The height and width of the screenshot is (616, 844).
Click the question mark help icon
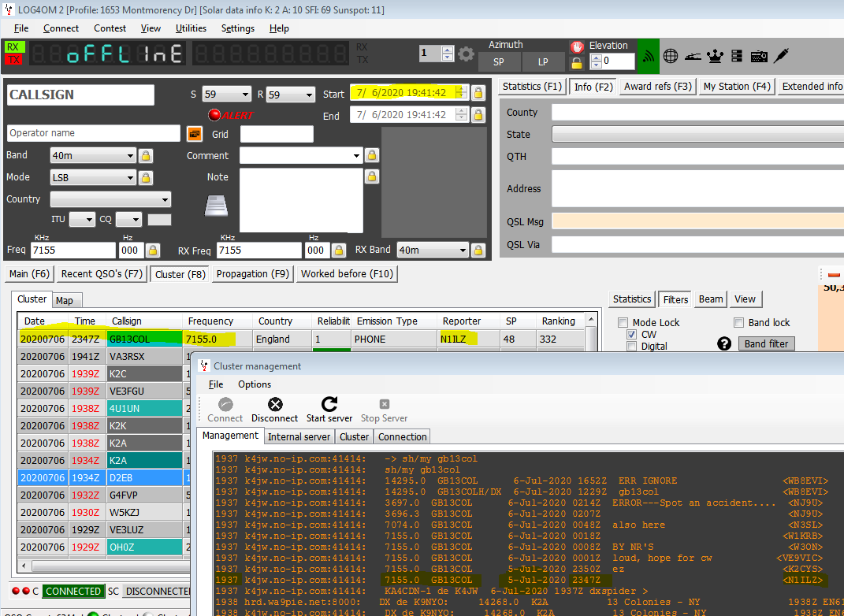point(724,343)
